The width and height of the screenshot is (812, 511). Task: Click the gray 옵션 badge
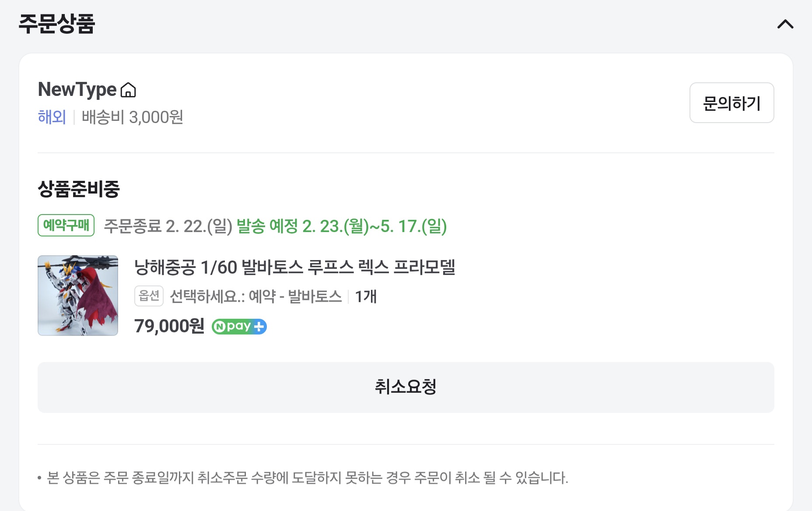[x=149, y=296]
